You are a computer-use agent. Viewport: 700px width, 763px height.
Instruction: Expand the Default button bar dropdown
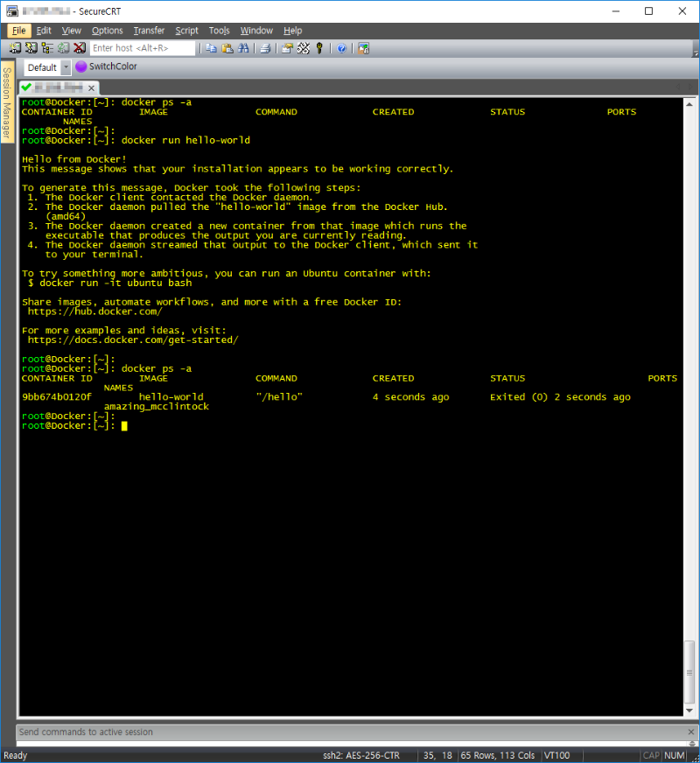(66, 67)
